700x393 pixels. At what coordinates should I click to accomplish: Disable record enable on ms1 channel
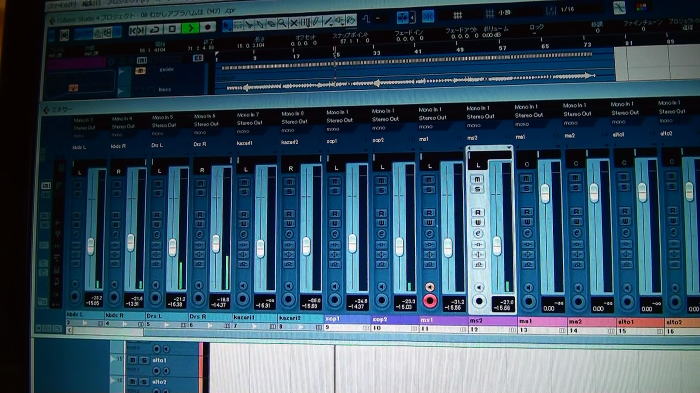(x=430, y=301)
